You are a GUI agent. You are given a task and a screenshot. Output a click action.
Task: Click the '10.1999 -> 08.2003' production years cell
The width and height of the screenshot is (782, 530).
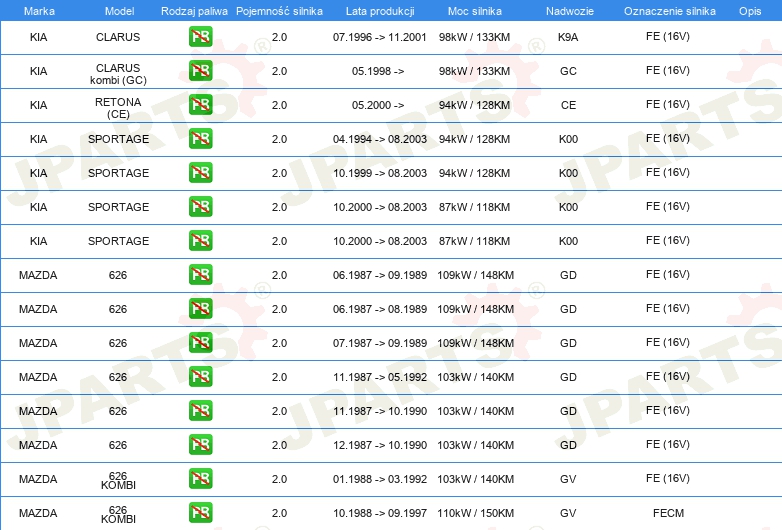pos(380,173)
